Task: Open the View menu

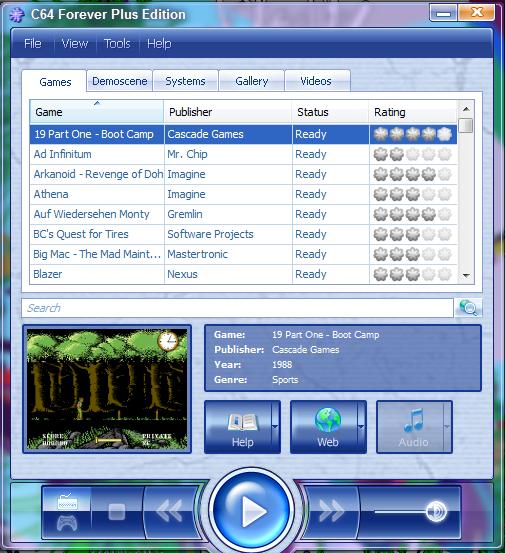Action: (x=75, y=44)
